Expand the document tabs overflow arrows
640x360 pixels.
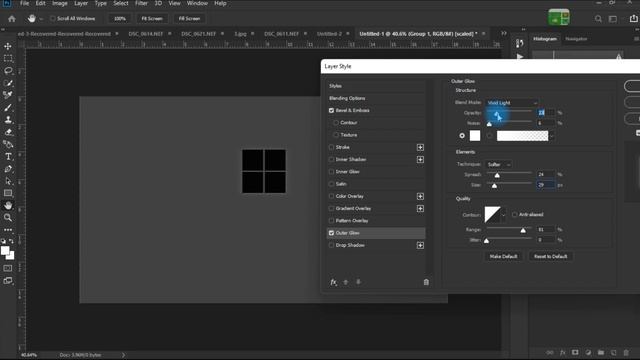click(504, 33)
